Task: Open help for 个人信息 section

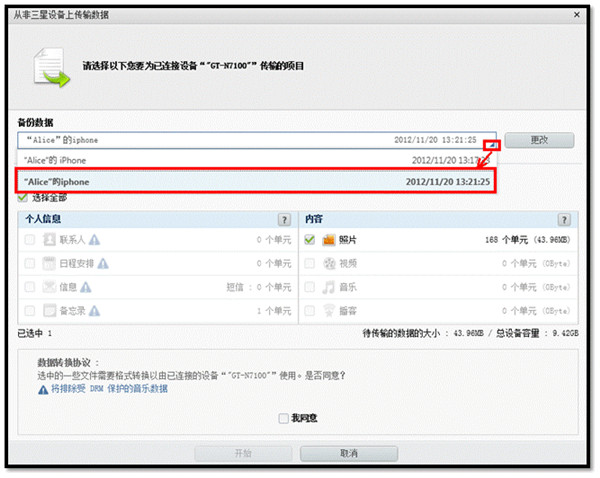Action: click(x=284, y=220)
